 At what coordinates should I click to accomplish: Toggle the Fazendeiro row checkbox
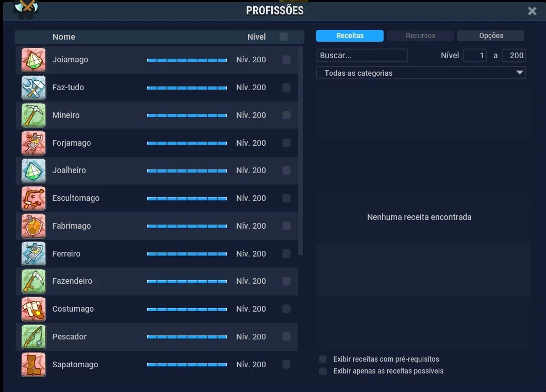coord(287,281)
